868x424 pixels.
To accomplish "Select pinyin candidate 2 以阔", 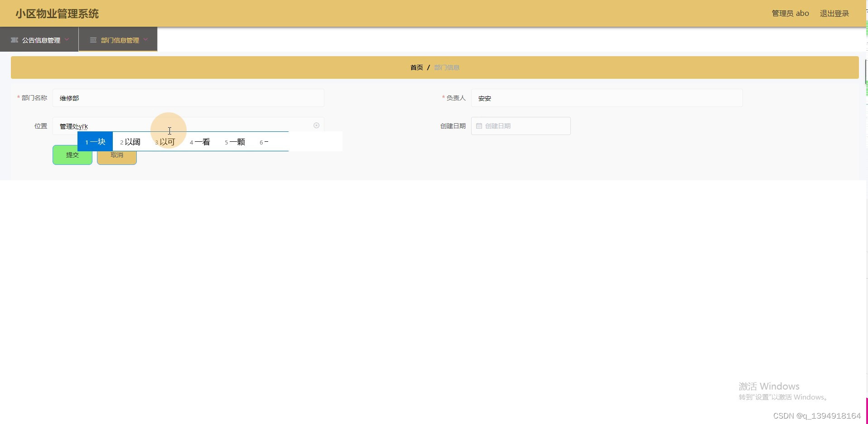I will click(x=130, y=141).
